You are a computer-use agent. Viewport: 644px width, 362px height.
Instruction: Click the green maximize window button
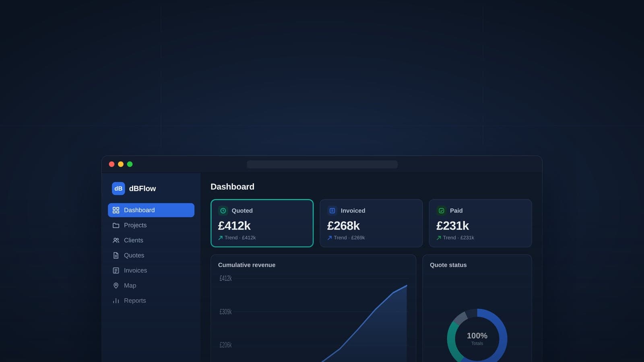click(x=130, y=164)
